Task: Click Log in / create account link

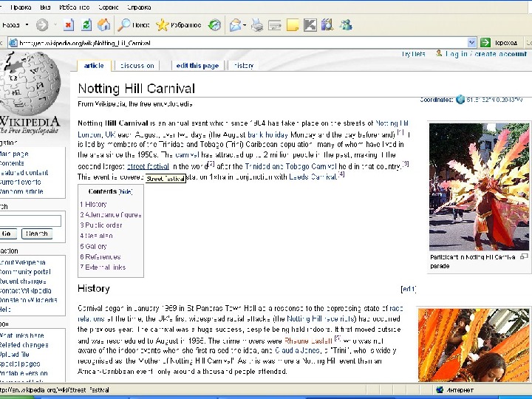Action: pyautogui.click(x=486, y=54)
